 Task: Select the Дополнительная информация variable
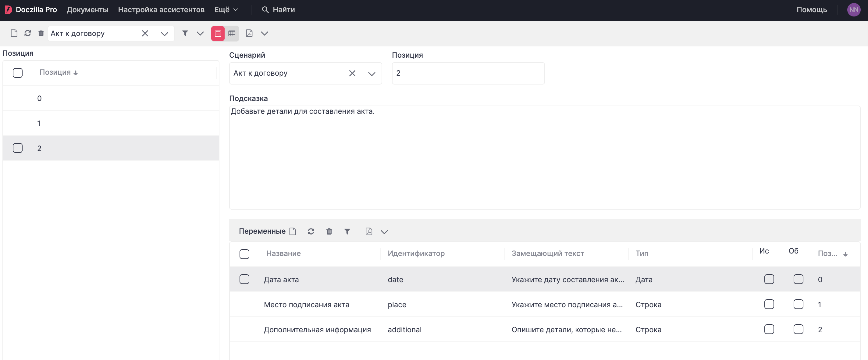click(x=317, y=329)
